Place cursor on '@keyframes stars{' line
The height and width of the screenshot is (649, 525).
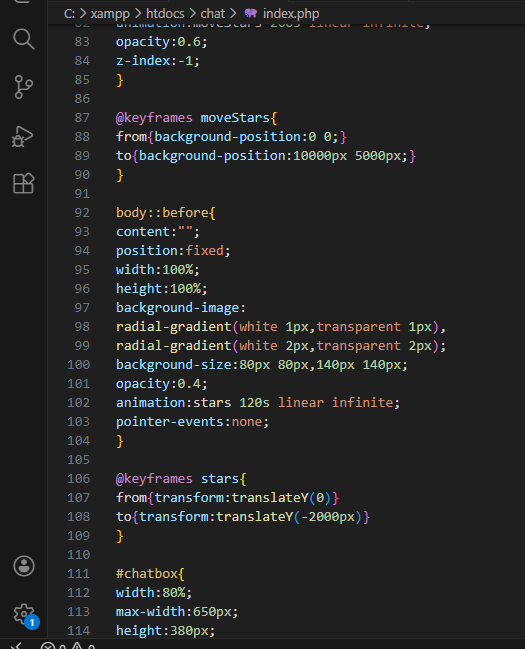coord(181,479)
